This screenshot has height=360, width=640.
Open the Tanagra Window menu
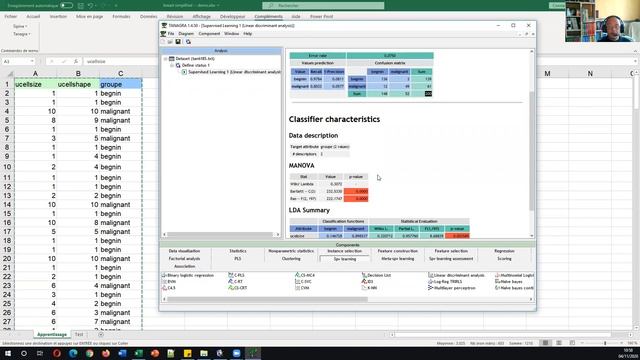(231, 34)
